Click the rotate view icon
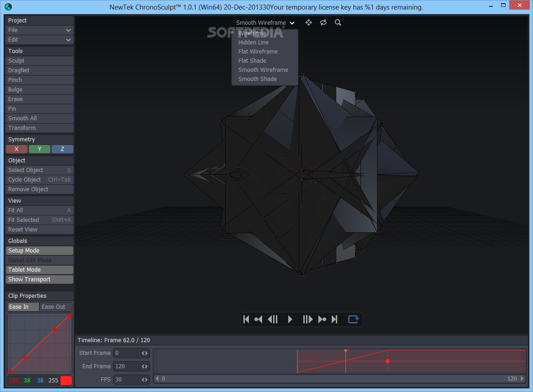Viewport: 533px width, 392px height. 323,22
